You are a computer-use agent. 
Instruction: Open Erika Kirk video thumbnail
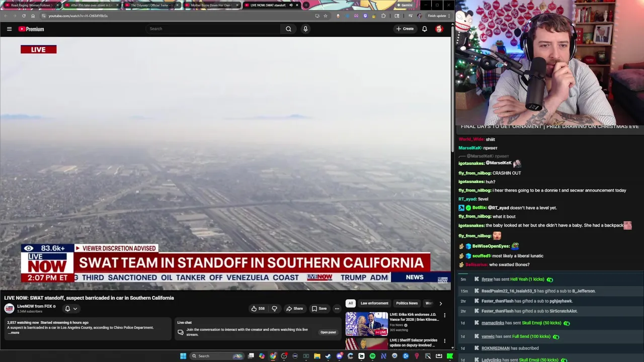(x=366, y=324)
